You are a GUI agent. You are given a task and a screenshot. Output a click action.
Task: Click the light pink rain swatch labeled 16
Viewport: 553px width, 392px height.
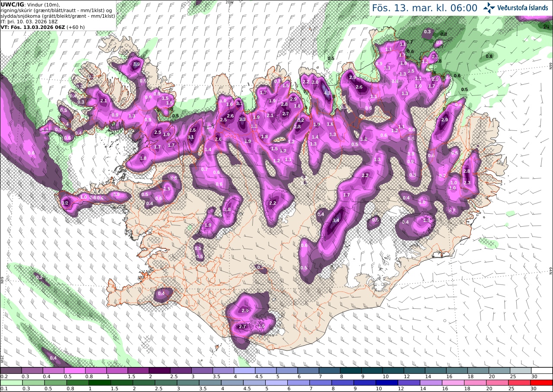[x=453, y=383]
